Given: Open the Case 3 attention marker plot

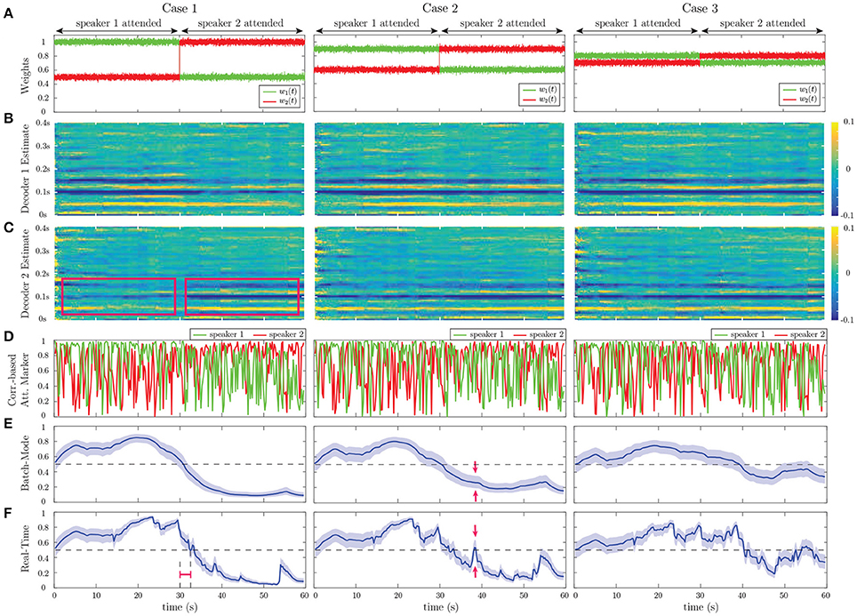Looking at the screenshot, I should click(x=700, y=379).
